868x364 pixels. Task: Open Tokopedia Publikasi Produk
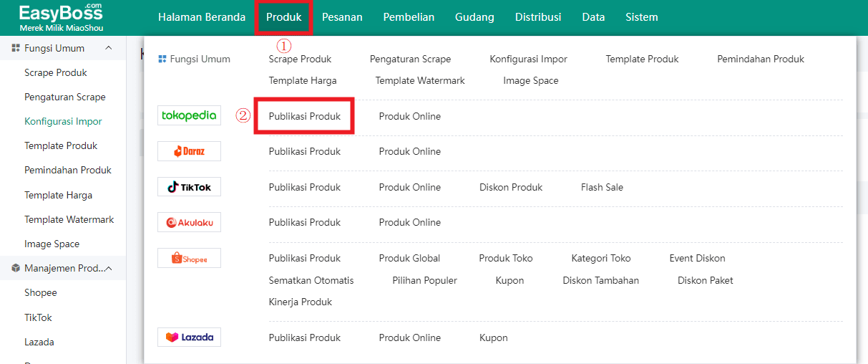(305, 116)
